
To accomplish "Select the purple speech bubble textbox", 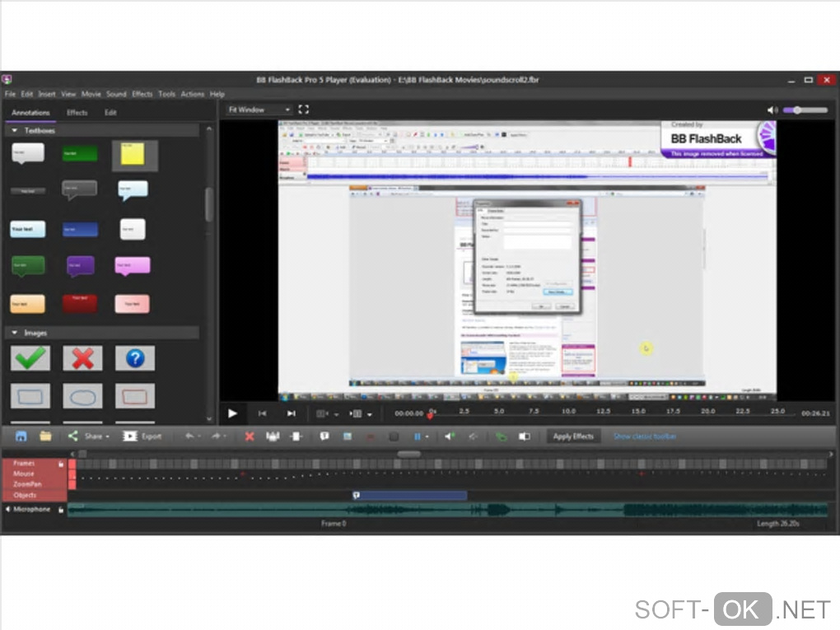I will [81, 266].
